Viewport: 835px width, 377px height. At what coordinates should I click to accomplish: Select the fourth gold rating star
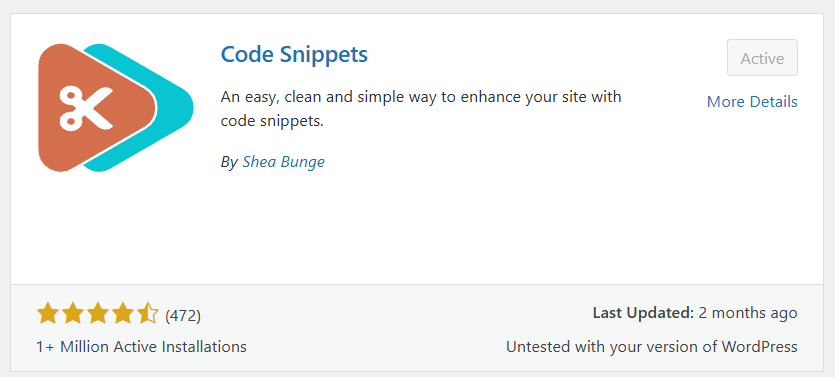click(123, 315)
